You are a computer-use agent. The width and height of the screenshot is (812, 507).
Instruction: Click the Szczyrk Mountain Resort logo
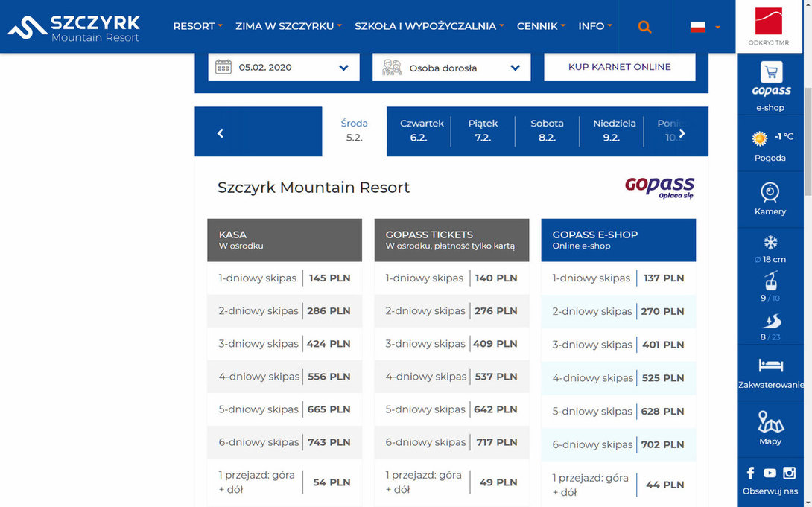tap(74, 28)
